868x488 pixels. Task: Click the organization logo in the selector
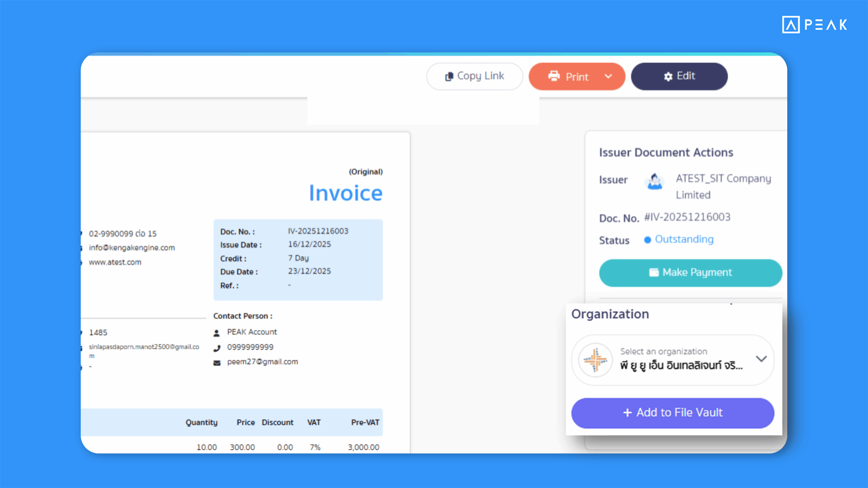(x=596, y=360)
